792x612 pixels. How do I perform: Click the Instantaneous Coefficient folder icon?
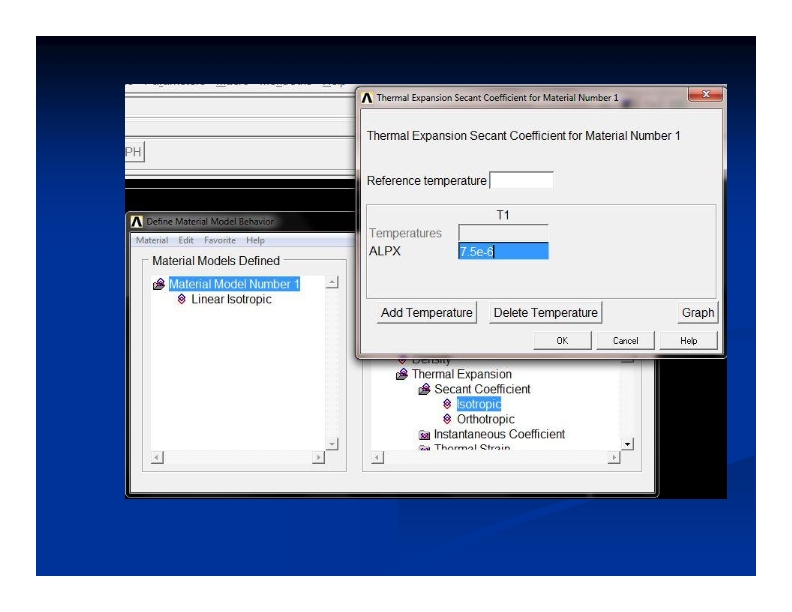coord(425,435)
